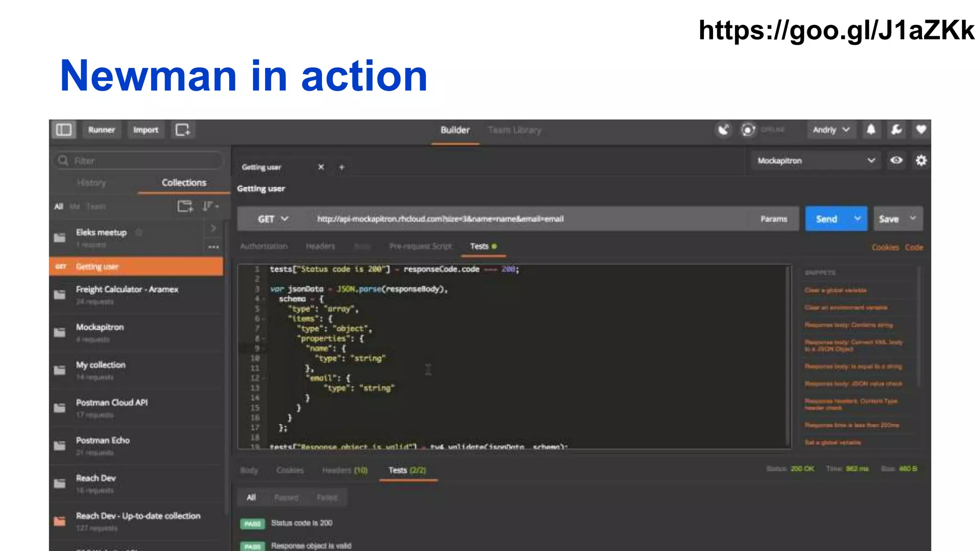Open new window icon next to Import
Viewport: 980px width, 551px height.
[183, 130]
